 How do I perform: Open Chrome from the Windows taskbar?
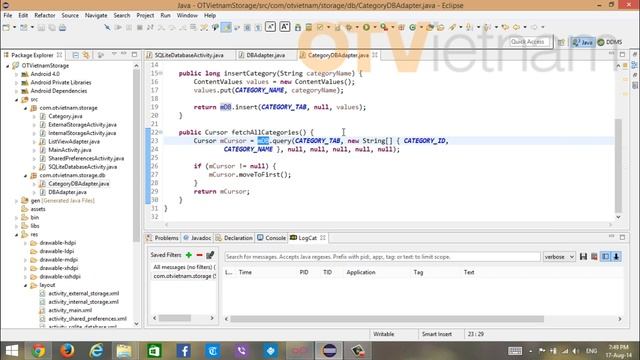(x=38, y=351)
